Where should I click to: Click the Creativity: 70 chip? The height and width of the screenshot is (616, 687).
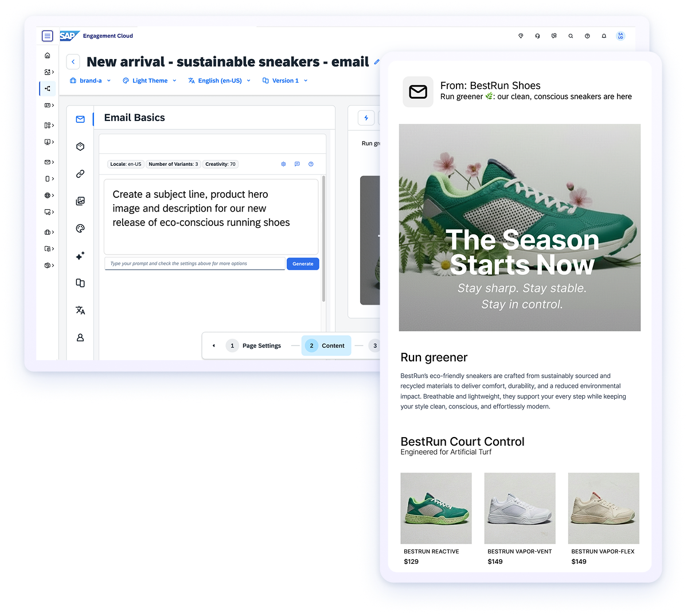pyautogui.click(x=220, y=164)
